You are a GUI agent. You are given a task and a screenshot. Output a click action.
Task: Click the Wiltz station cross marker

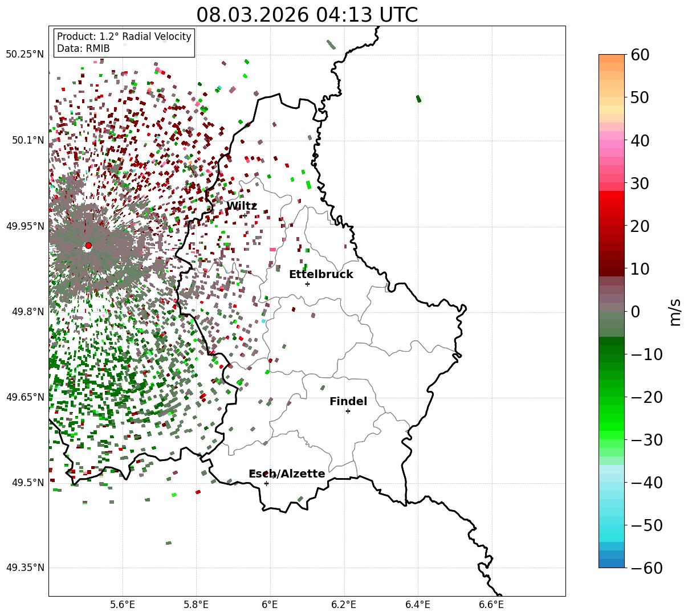(x=245, y=215)
